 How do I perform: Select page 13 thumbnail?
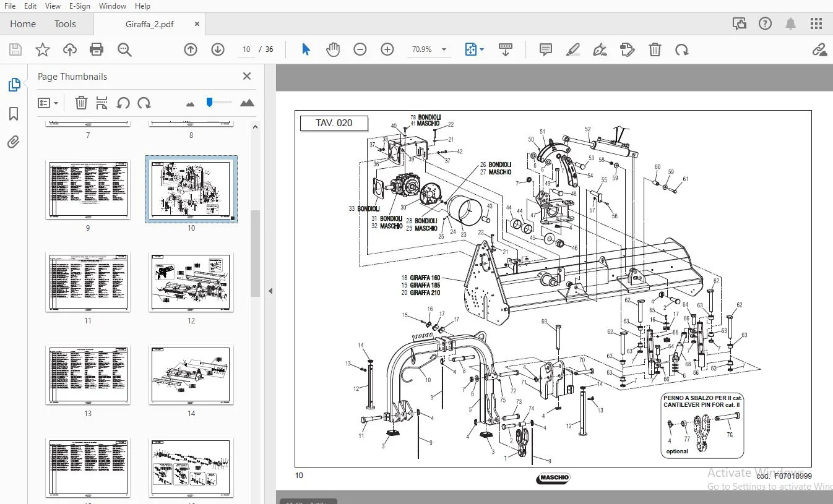coord(88,375)
